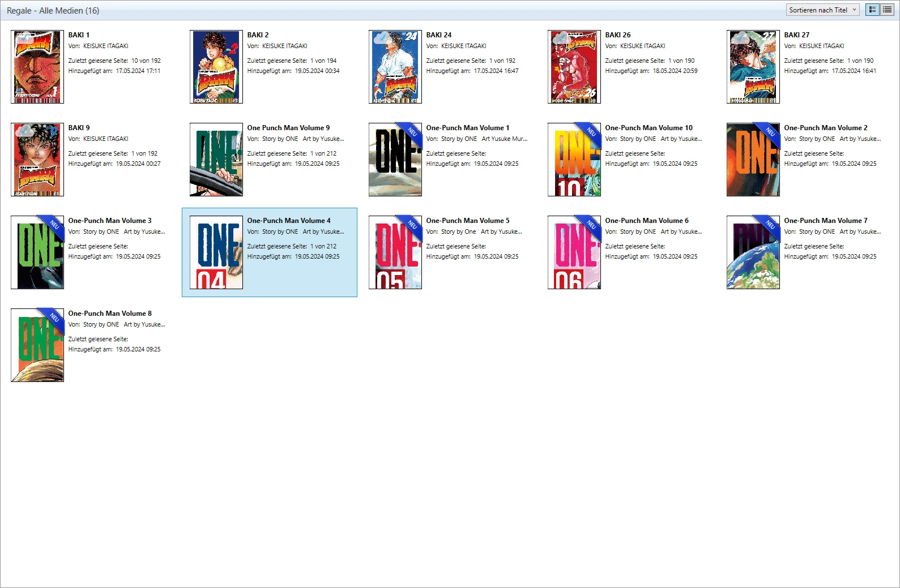Screen dimensions: 900x588
Task: Click 'One-Punch Man Volume 1' title
Action: click(468, 128)
